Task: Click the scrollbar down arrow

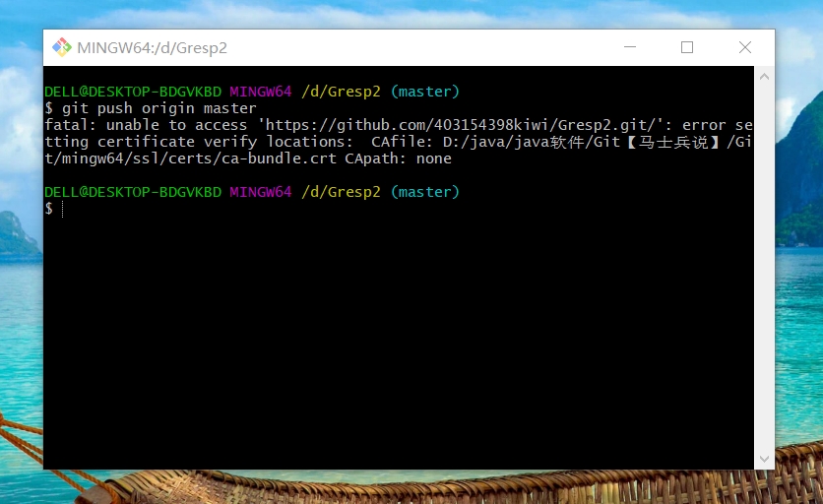Action: click(x=764, y=459)
